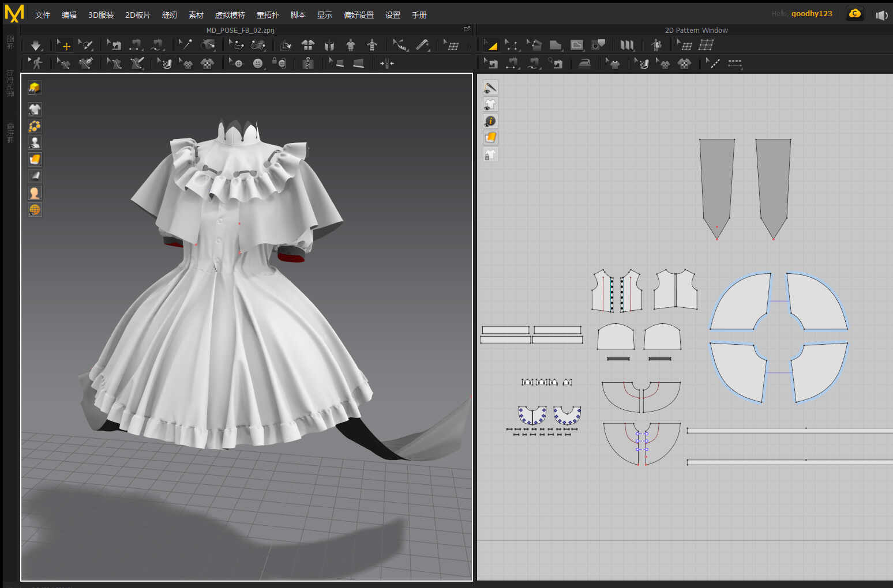Choose Free Sewing tool in 3D toolbar
Image resolution: width=893 pixels, height=588 pixels.
(157, 46)
